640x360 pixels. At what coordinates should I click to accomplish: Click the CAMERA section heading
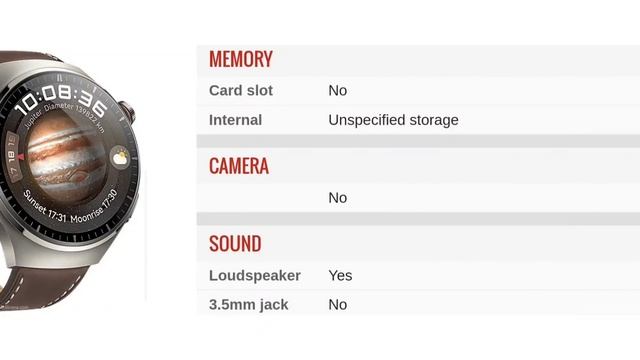(239, 166)
